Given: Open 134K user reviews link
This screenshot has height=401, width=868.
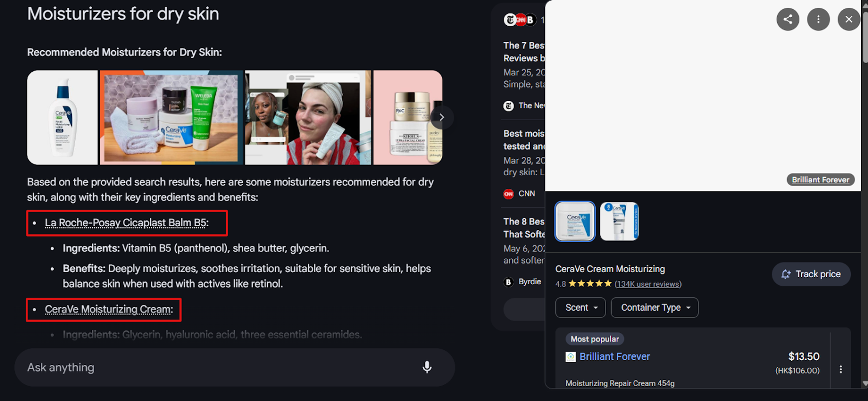Looking at the screenshot, I should coord(648,284).
